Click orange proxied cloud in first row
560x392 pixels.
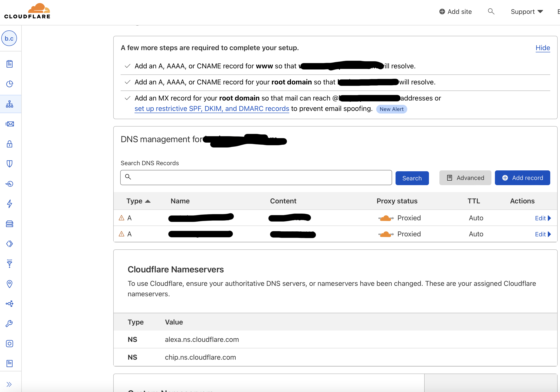pos(386,218)
